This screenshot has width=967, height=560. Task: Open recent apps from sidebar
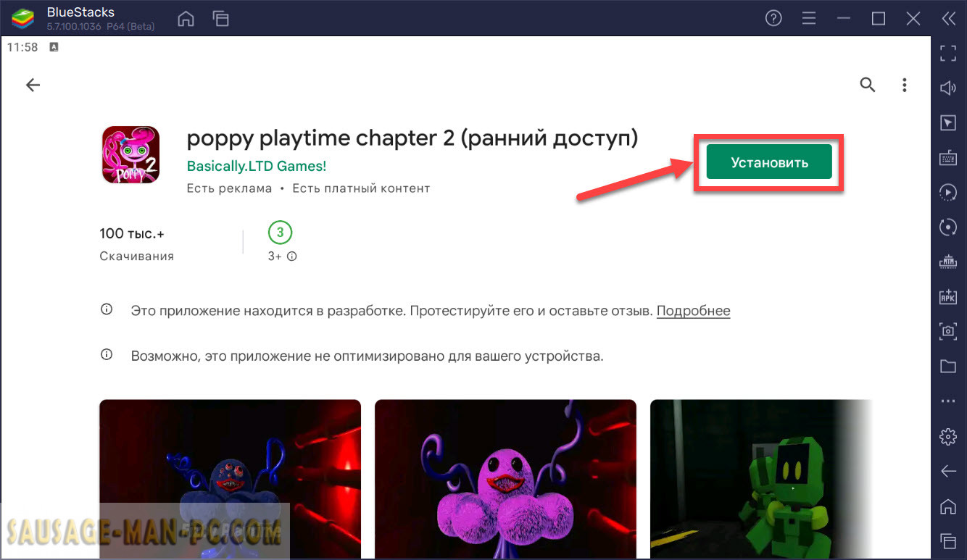pos(948,540)
